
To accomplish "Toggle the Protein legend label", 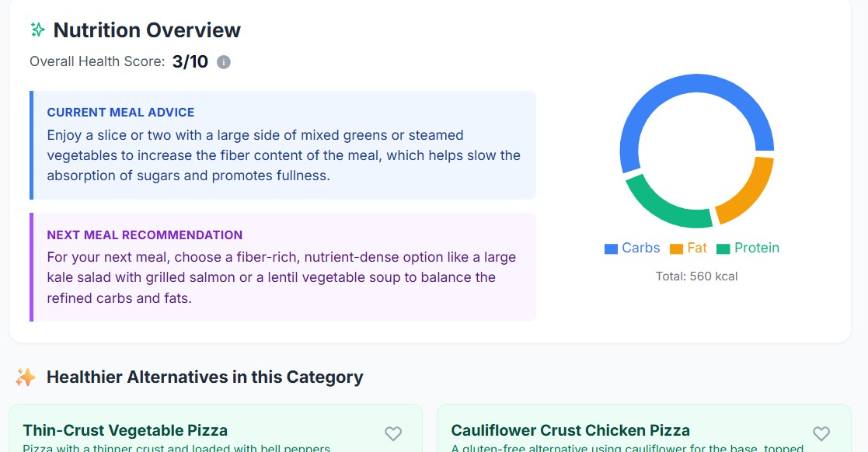I will point(756,249).
